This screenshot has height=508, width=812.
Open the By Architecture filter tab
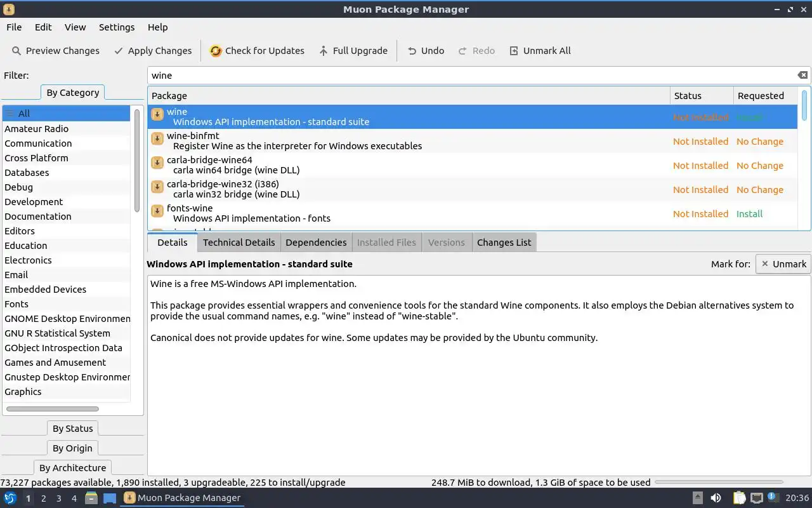(x=73, y=468)
